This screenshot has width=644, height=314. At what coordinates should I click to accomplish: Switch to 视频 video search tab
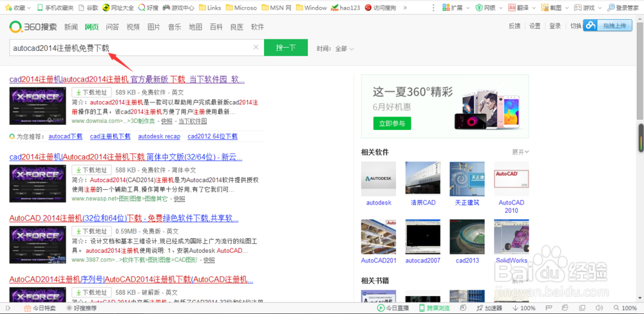[133, 27]
